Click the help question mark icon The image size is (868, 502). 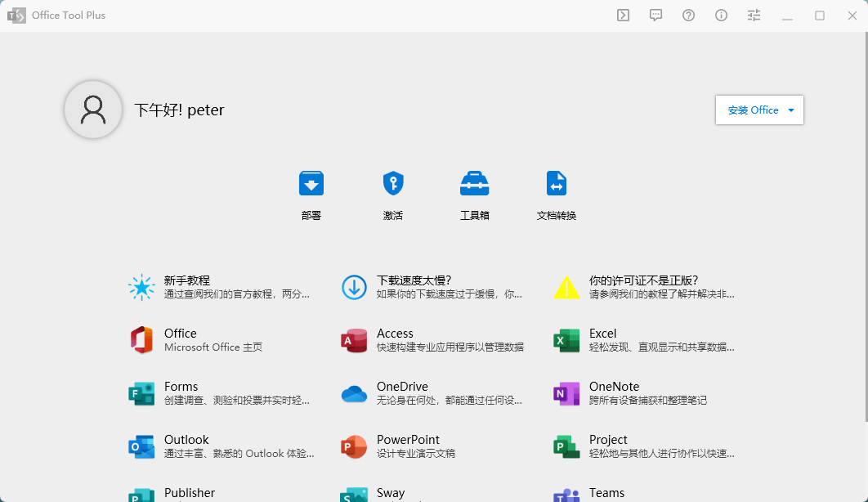pyautogui.click(x=688, y=16)
